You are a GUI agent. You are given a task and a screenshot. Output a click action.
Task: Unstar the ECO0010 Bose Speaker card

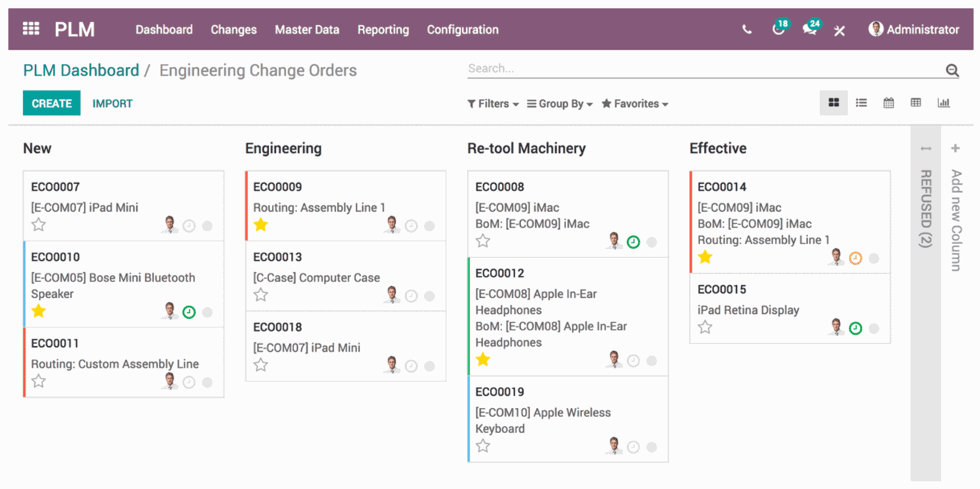tap(38, 310)
